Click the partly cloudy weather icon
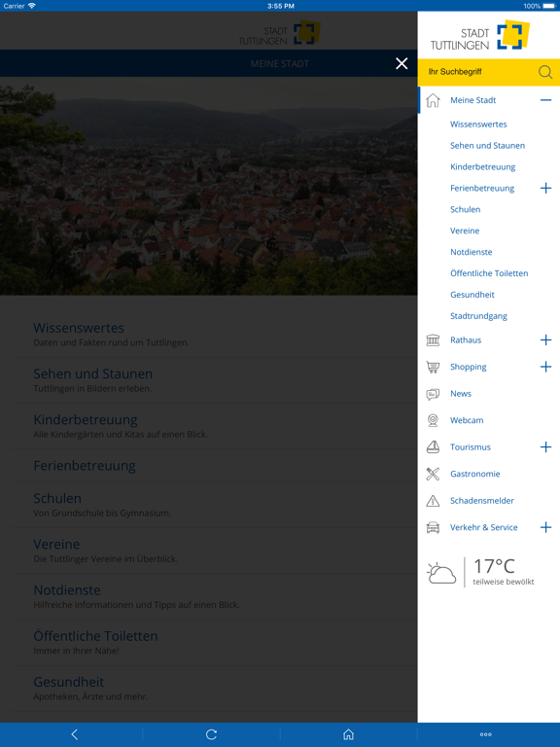This screenshot has width=560, height=747. [441, 573]
